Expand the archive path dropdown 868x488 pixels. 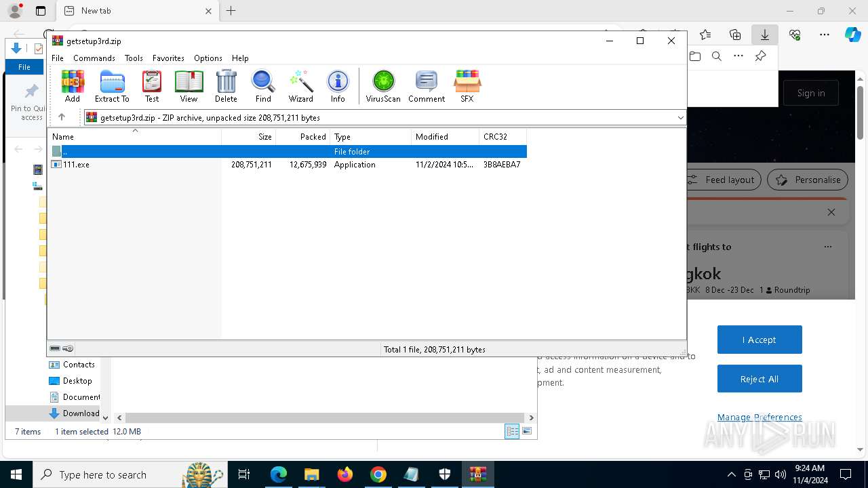tap(680, 118)
